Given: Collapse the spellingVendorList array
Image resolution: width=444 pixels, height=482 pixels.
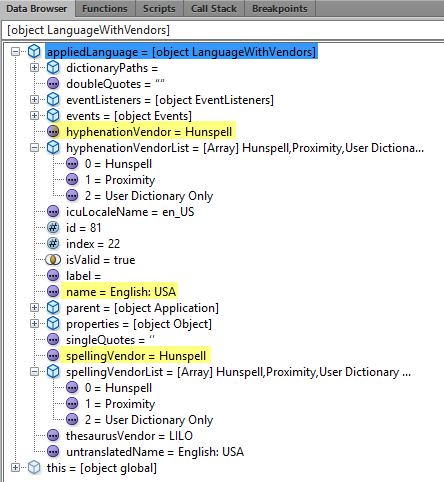Looking at the screenshot, I should point(34,372).
